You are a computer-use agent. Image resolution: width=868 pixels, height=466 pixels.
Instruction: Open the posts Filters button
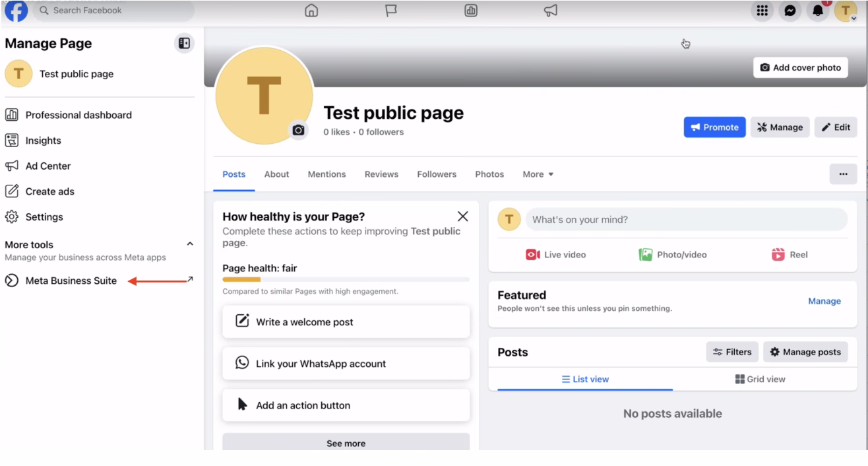pos(732,352)
